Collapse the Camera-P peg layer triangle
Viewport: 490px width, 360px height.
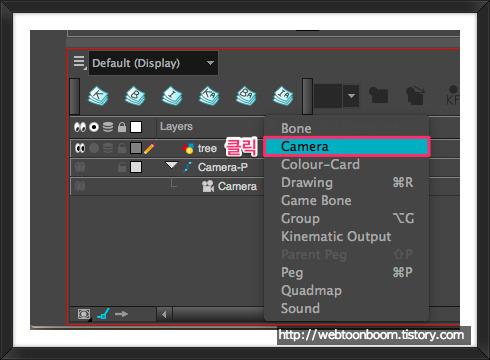[172, 165]
